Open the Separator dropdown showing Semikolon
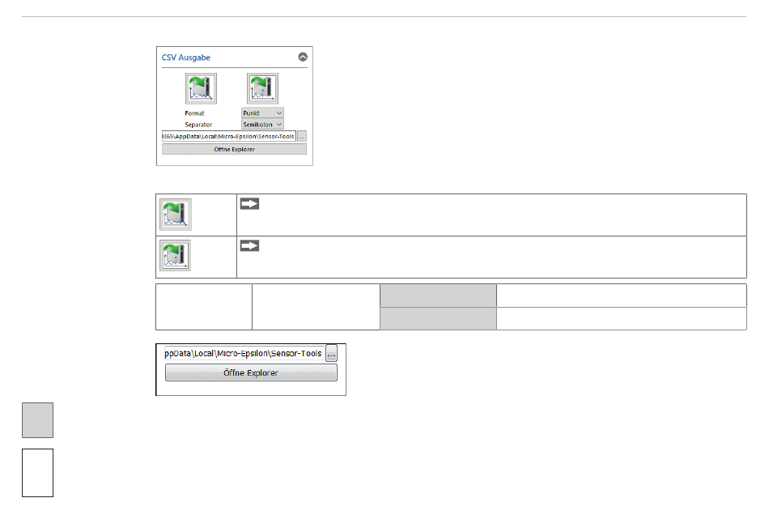Image resolution: width=769 pixels, height=532 pixels. 262,125
